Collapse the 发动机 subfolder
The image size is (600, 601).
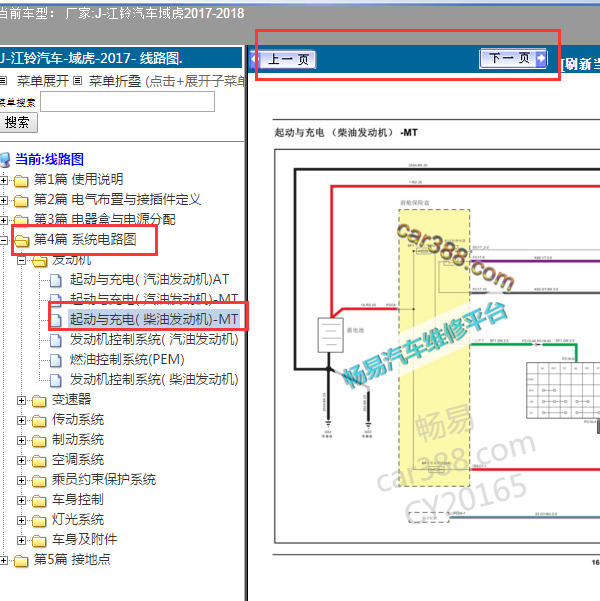tap(21, 261)
